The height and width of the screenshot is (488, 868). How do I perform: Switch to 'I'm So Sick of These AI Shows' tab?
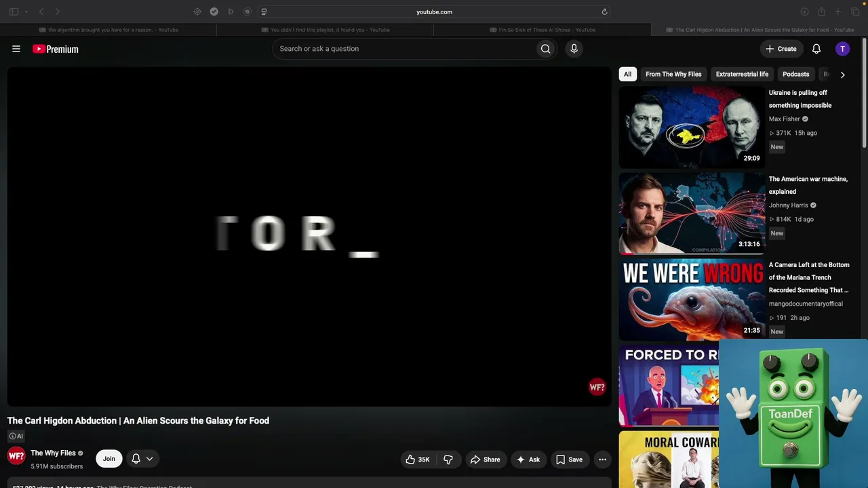click(542, 30)
